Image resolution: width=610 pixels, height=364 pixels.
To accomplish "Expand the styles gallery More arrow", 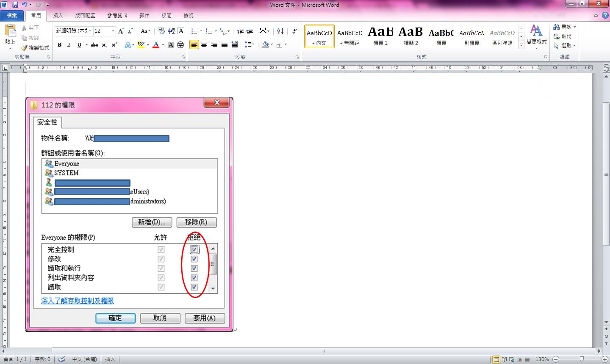I will coord(521,45).
